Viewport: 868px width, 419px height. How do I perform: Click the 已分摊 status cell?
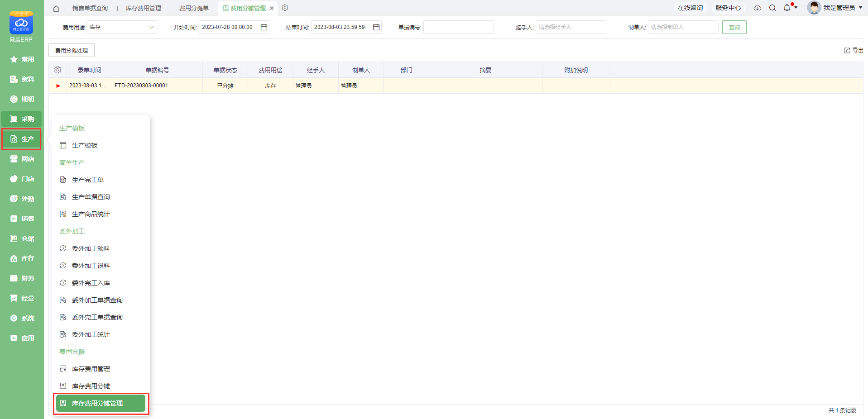click(x=225, y=86)
